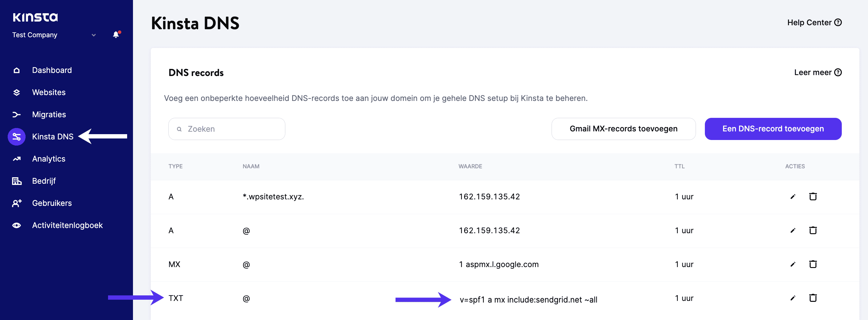Open Activiteitenlogboek menu item
This screenshot has height=320, width=868.
pyautogui.click(x=67, y=225)
